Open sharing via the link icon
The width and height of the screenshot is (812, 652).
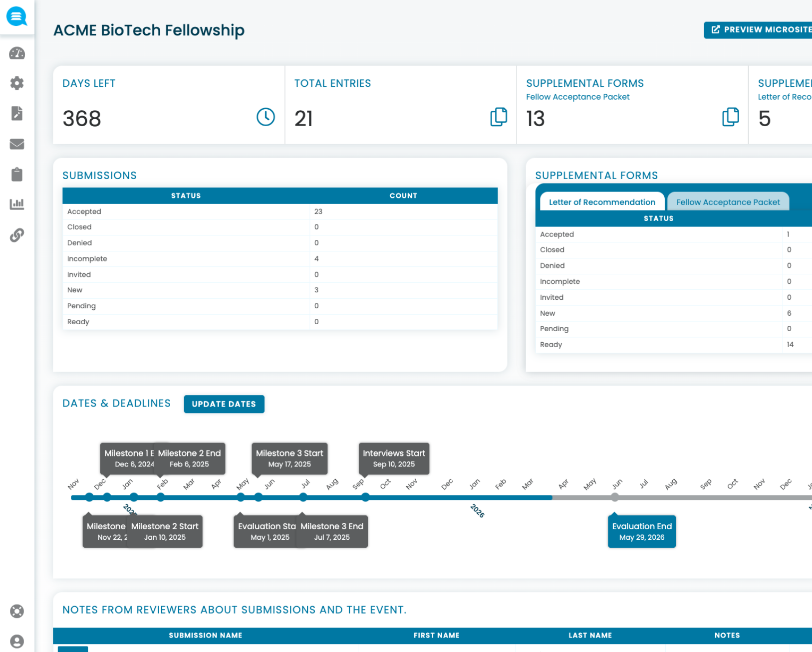(x=16, y=235)
